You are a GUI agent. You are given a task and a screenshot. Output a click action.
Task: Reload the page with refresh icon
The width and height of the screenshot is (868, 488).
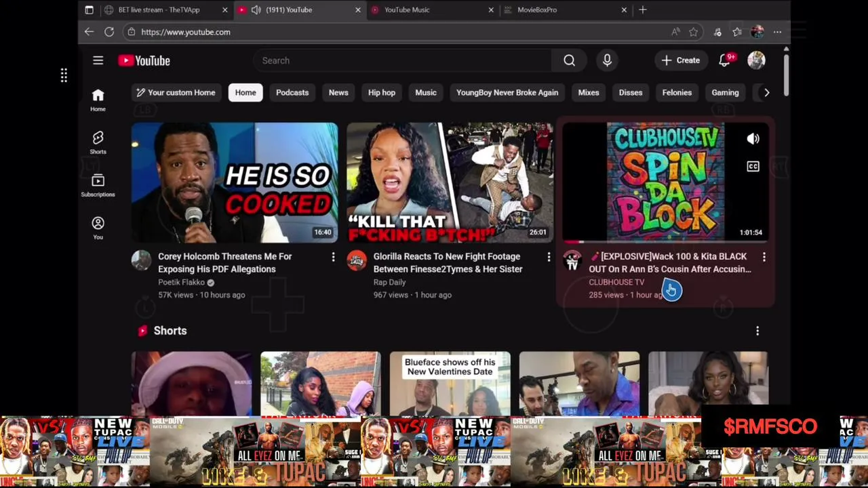tap(109, 32)
